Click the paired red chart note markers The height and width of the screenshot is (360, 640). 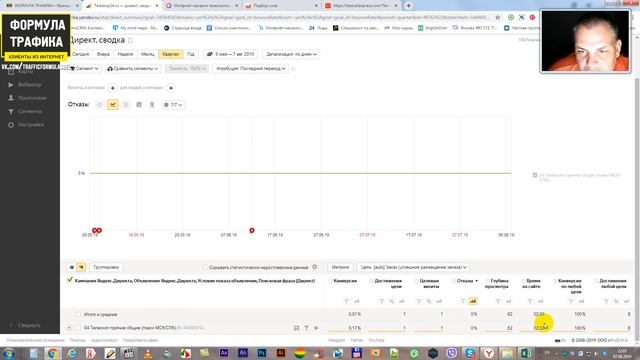[97, 231]
